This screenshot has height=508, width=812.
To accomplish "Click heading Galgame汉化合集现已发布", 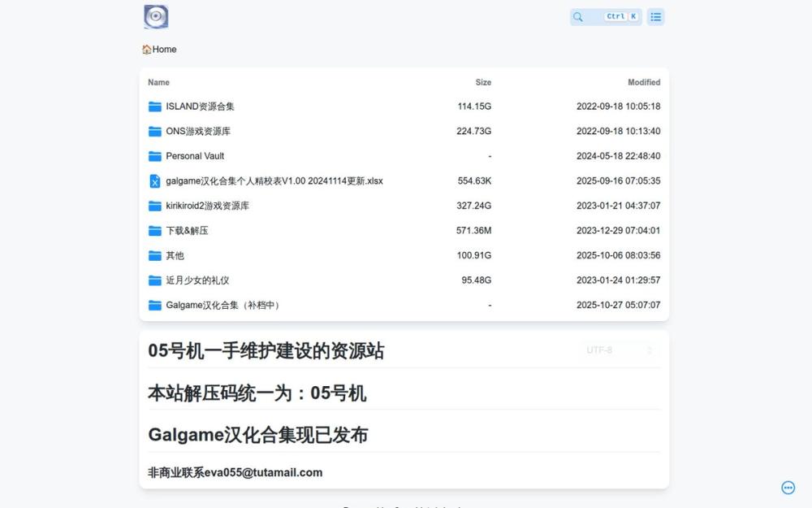I will 258,436.
